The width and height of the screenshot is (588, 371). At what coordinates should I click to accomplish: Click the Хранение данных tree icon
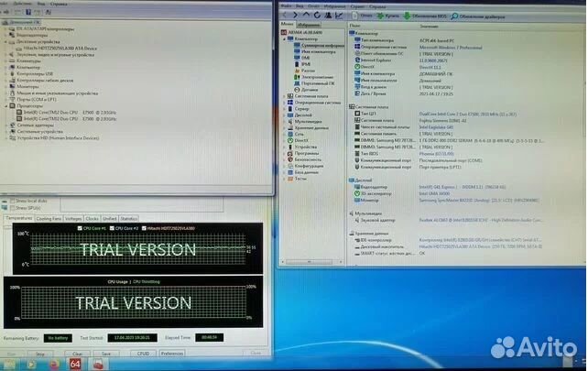[290, 128]
